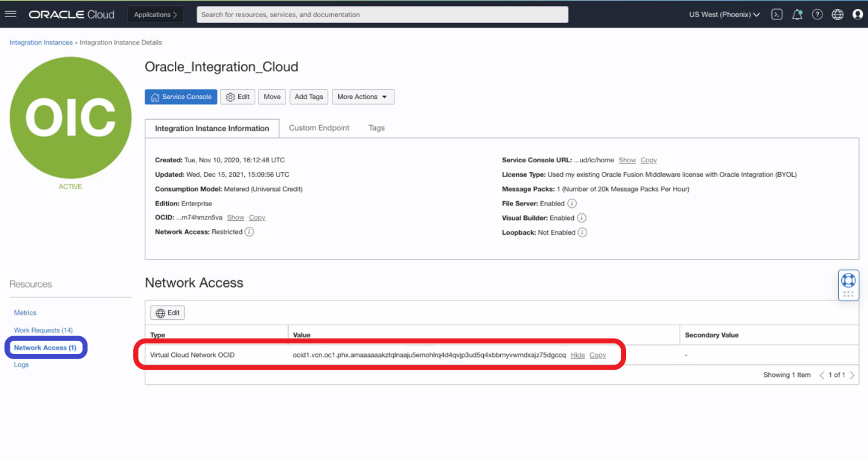Click the drag-handle dots below the lifebuoy

pos(848,294)
